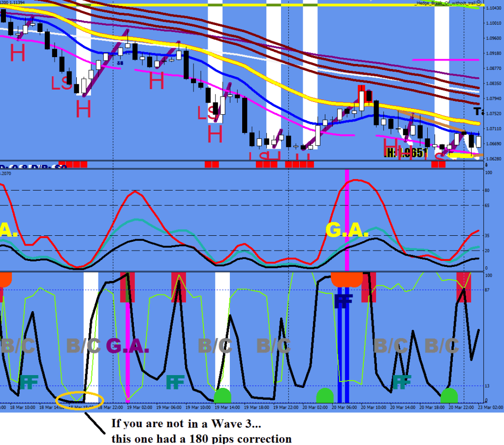Click the 1.10430 value on price scale

(493, 9)
